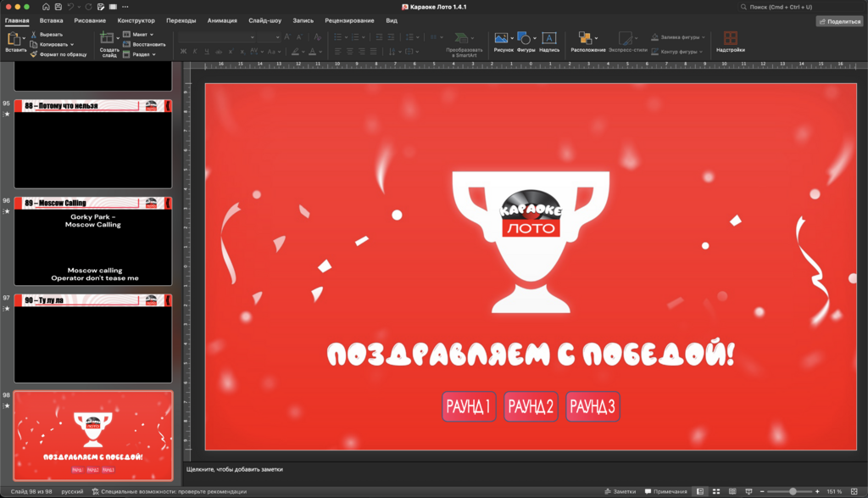
Task: Insert a picture via Рисунок icon
Action: [x=501, y=38]
